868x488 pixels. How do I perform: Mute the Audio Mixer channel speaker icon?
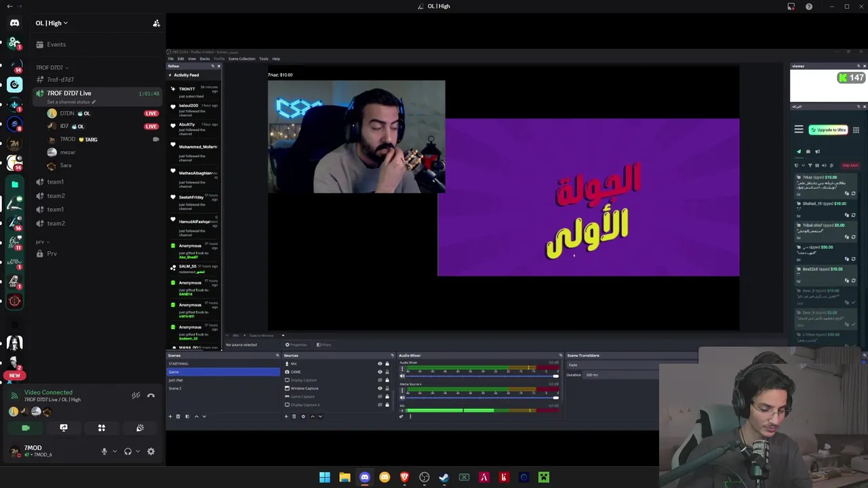pyautogui.click(x=402, y=376)
